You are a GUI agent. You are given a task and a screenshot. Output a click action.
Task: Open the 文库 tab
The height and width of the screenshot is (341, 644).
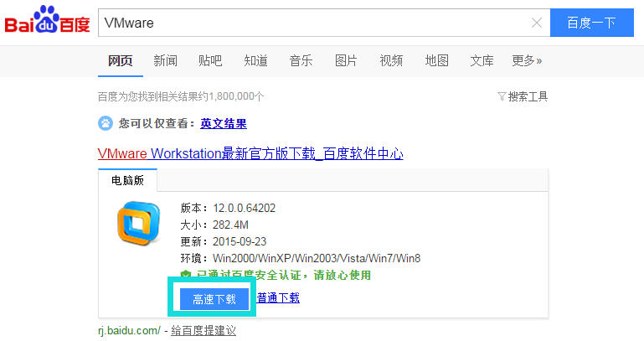tap(482, 61)
